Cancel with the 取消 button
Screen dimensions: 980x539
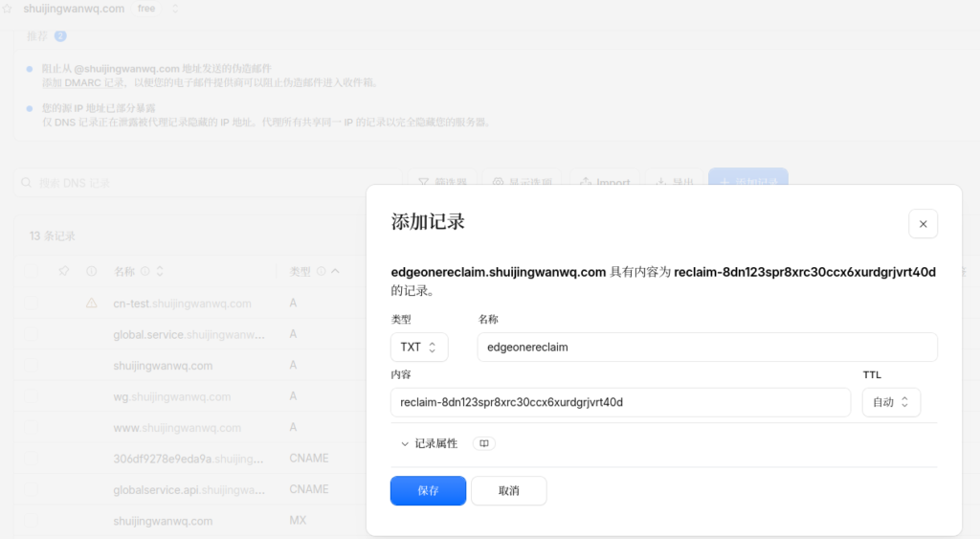[509, 491]
